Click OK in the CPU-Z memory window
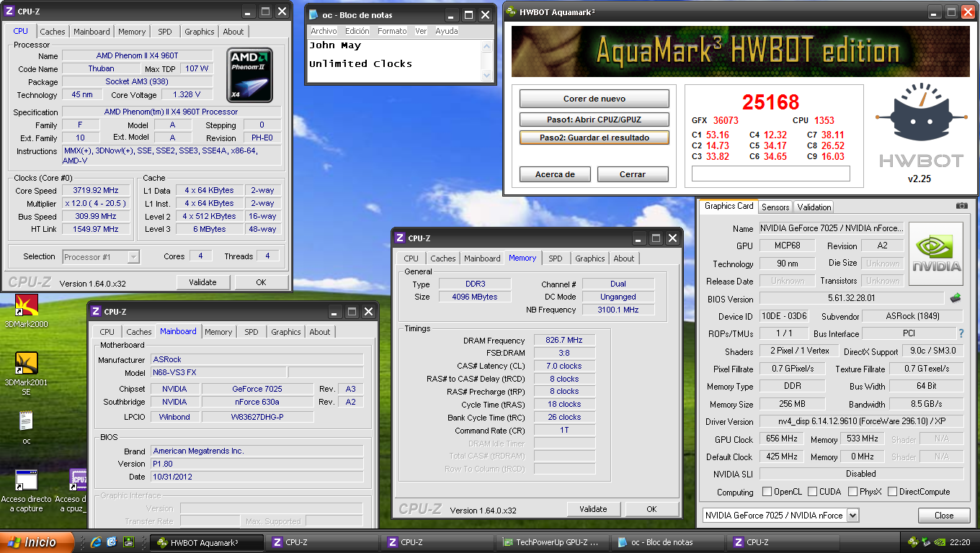Viewport: 980px width, 553px height. click(651, 509)
